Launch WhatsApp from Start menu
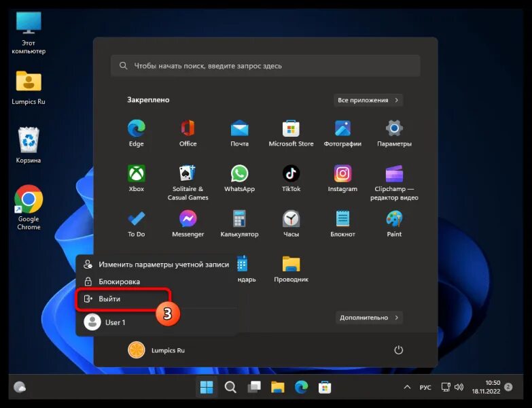The width and height of the screenshot is (532, 408). point(240,178)
